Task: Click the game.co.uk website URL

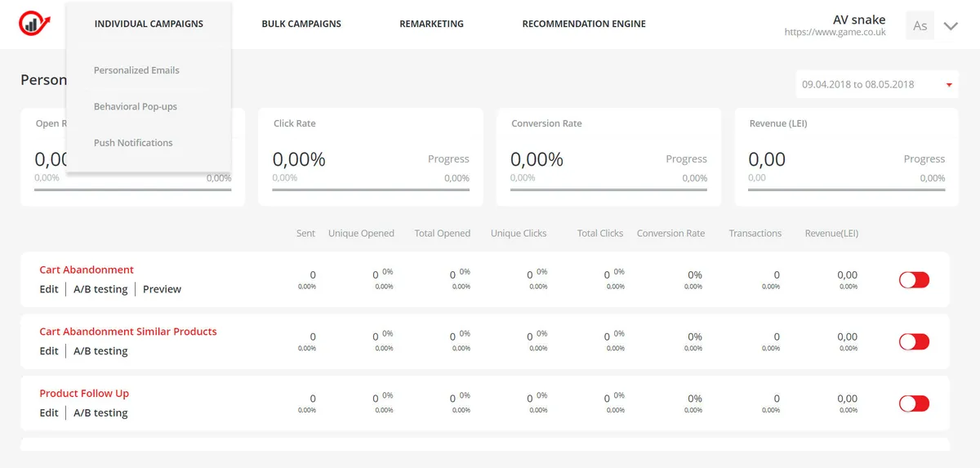Action: coord(835,33)
